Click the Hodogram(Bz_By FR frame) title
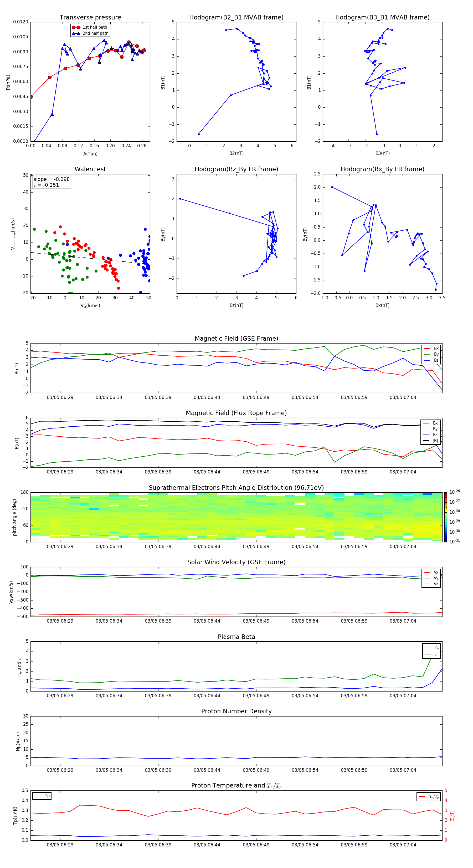 click(x=236, y=169)
